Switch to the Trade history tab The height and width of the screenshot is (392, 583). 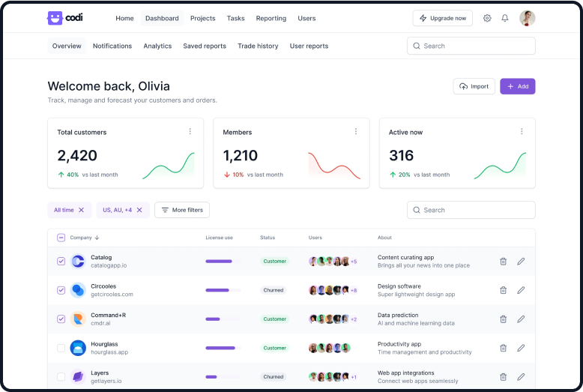click(x=258, y=46)
